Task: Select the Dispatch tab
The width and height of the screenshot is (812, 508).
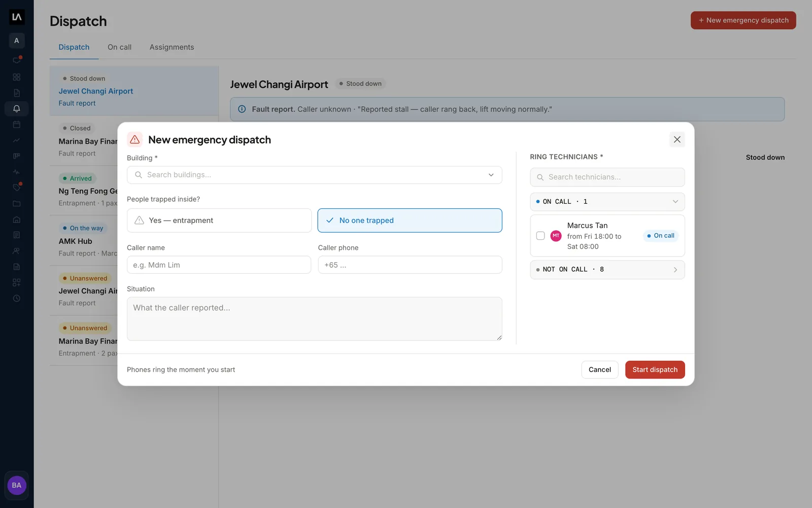Action: 74,47
